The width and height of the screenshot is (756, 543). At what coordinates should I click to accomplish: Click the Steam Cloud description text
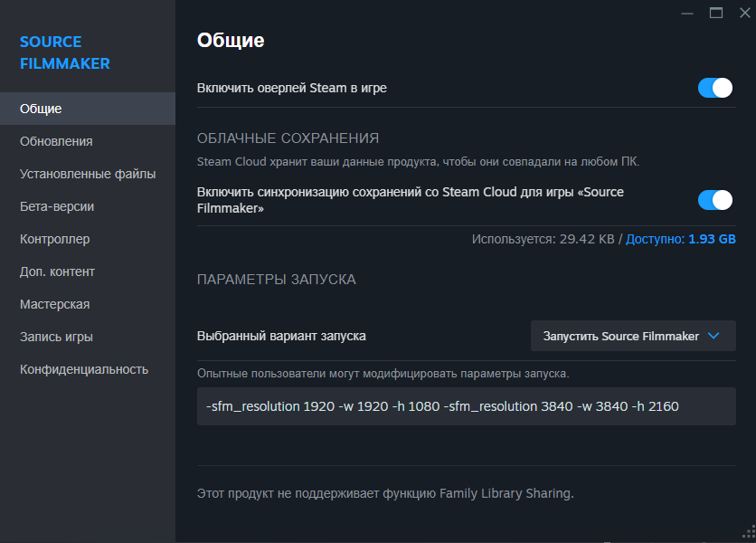(418, 162)
